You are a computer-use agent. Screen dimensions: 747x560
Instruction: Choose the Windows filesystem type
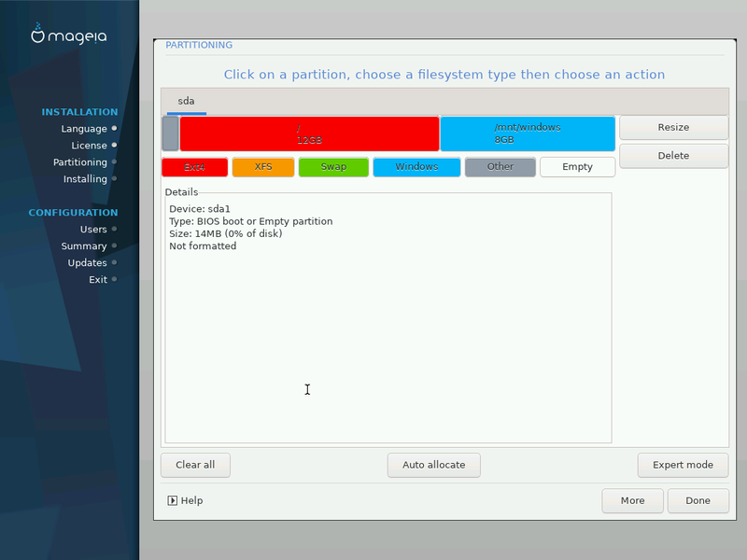pyautogui.click(x=416, y=167)
